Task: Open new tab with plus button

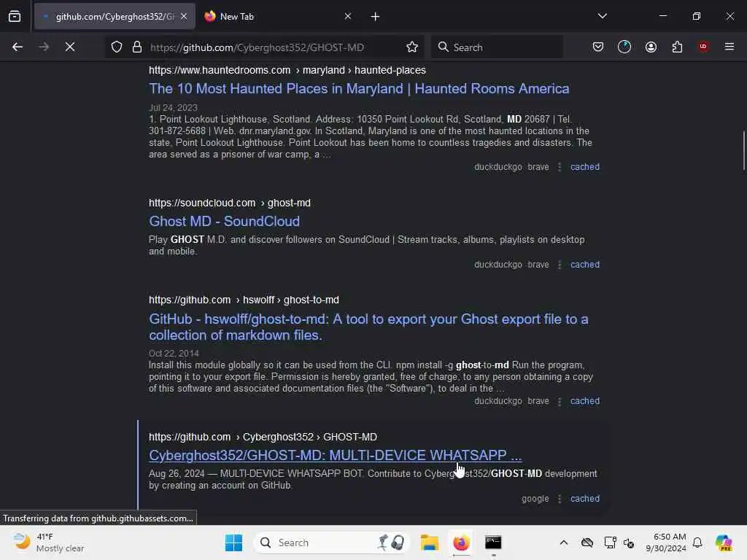Action: (x=376, y=17)
